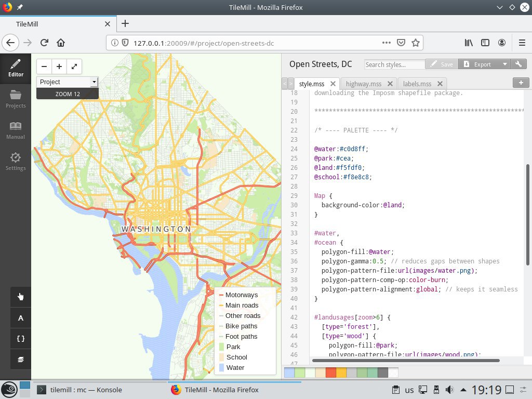The width and height of the screenshot is (532, 399).
Task: Open Firefox Library icon
Action: pyautogui.click(x=469, y=43)
